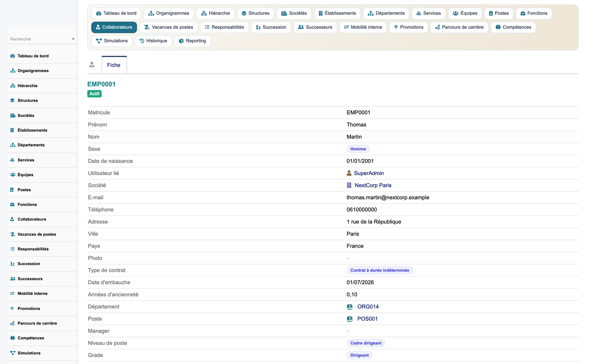Click the Équipes people icon in sidebar
This screenshot has height=364, width=589.
(x=13, y=175)
